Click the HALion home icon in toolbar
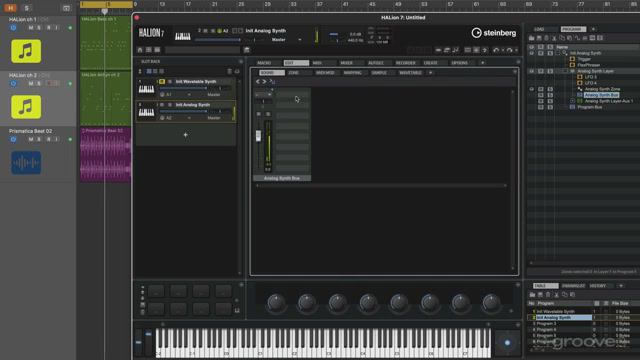The image size is (640, 360). tap(140, 50)
